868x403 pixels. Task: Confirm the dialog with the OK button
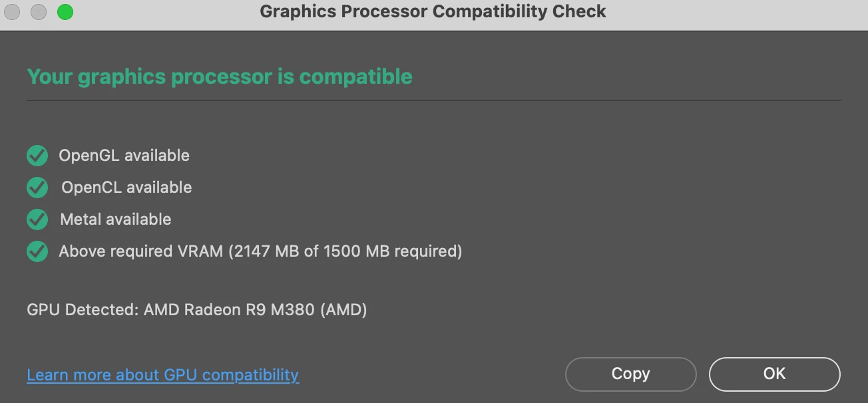coord(774,374)
